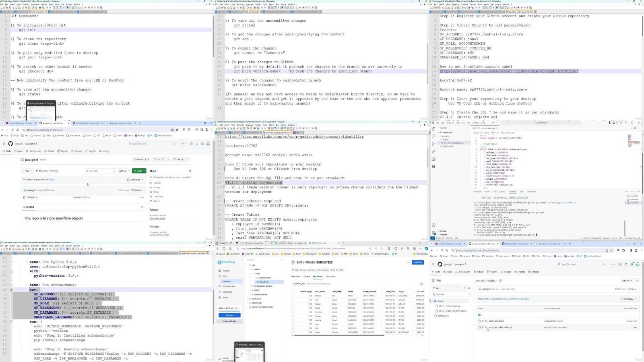Copy path icon beside deploy breadcrumb on GitHub
The image size is (644, 362).
click(x=500, y=281)
